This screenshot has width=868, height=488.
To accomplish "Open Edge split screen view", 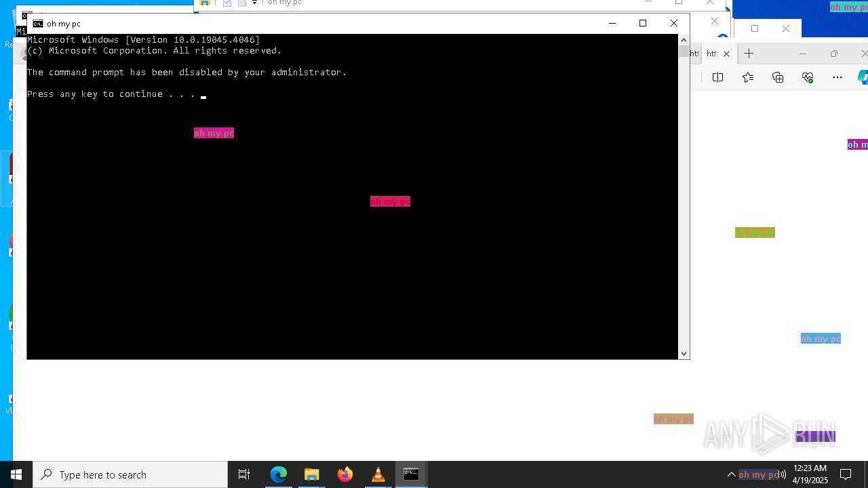I will tap(717, 77).
